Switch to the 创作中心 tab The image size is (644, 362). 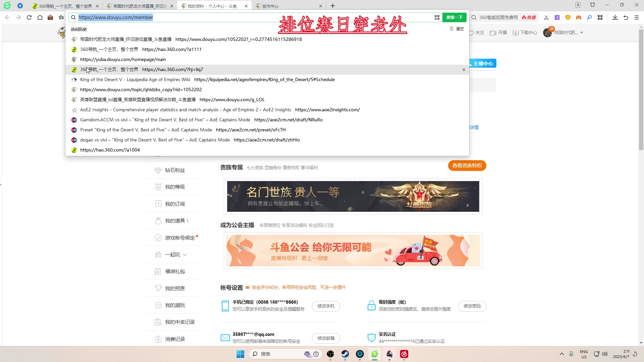click(288, 6)
